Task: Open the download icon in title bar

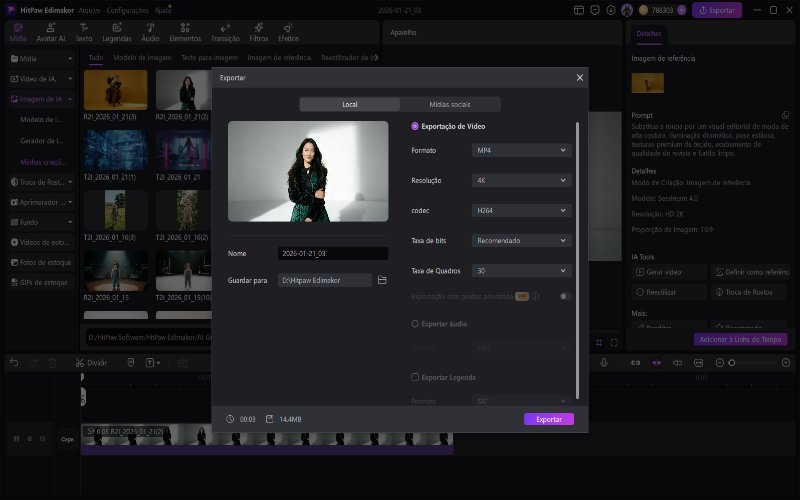Action: point(611,10)
